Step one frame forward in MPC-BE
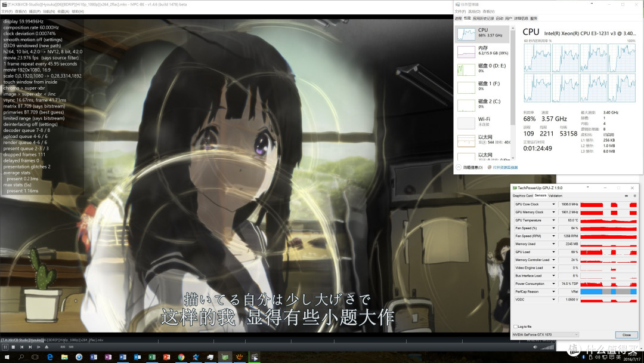The image size is (644, 363). (39, 347)
